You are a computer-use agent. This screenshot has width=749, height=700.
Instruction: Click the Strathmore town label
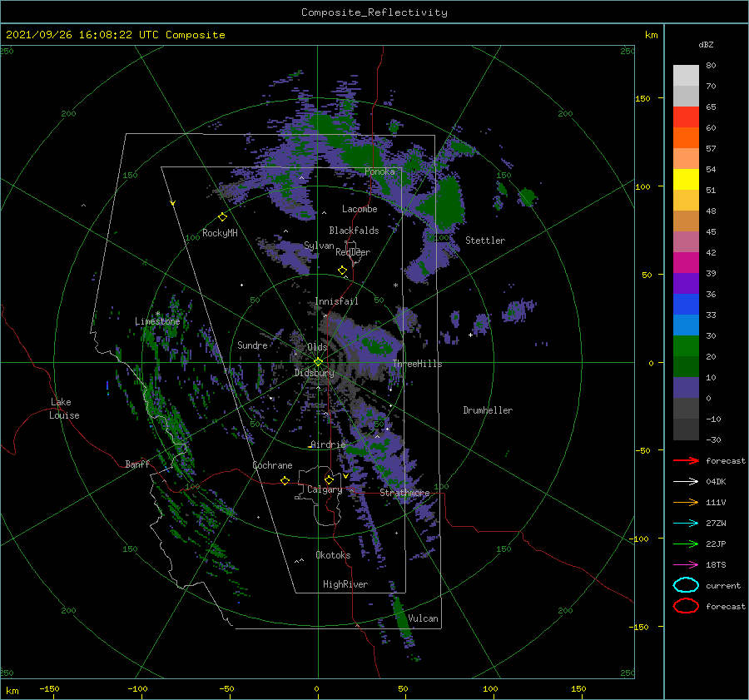[404, 493]
